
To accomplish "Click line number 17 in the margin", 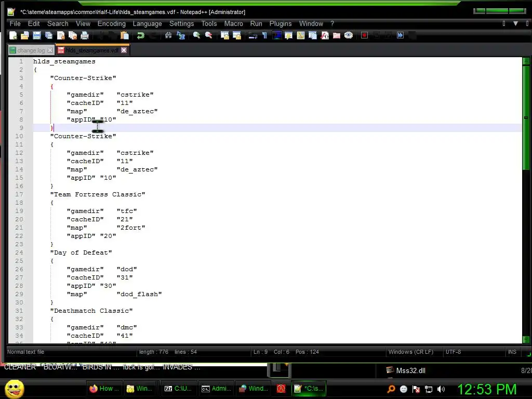I will pos(19,194).
